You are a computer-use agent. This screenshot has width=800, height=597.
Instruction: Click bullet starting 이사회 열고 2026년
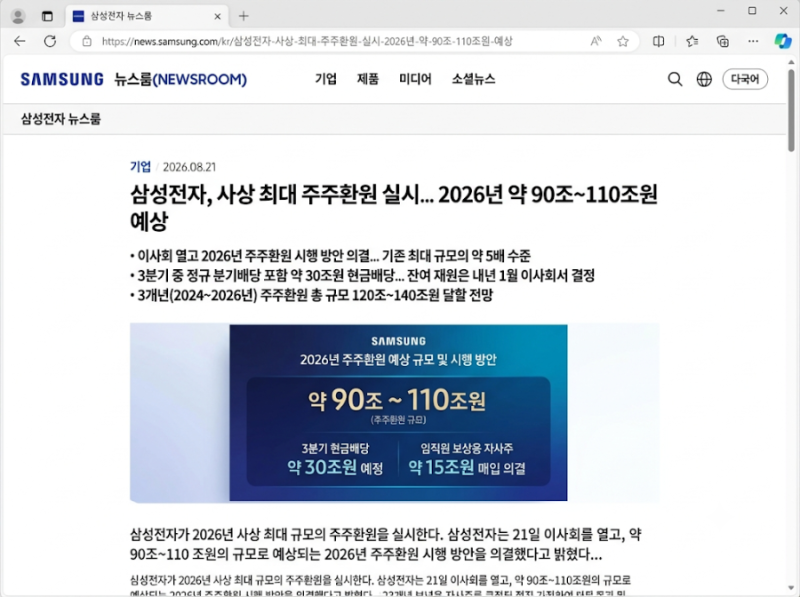pyautogui.click(x=330, y=255)
